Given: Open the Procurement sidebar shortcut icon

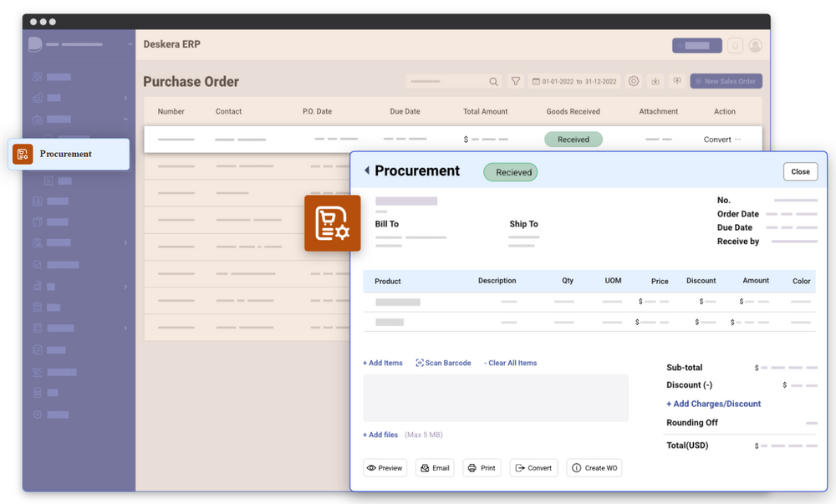Looking at the screenshot, I should coord(23,154).
